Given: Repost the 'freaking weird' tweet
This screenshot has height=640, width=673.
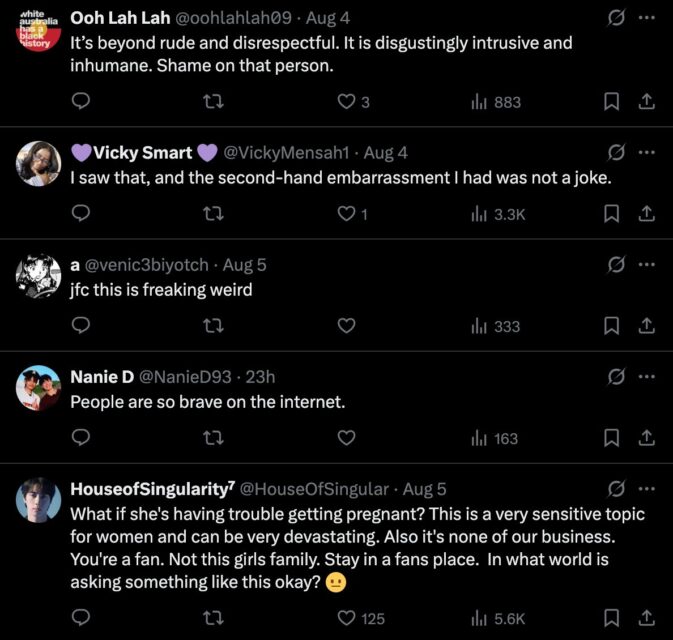Looking at the screenshot, I should coord(213,326).
